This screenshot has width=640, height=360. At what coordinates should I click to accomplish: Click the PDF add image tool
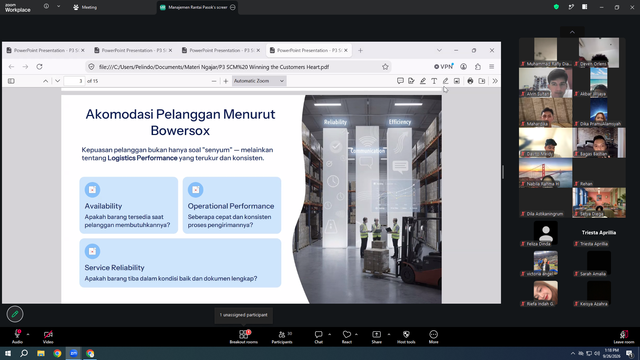(457, 81)
